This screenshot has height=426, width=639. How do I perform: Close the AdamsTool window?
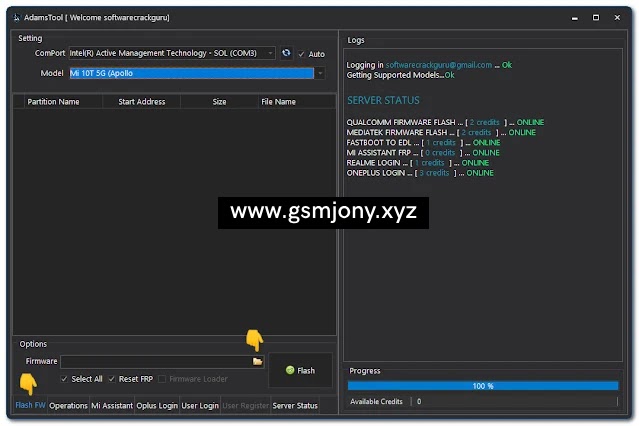(617, 18)
